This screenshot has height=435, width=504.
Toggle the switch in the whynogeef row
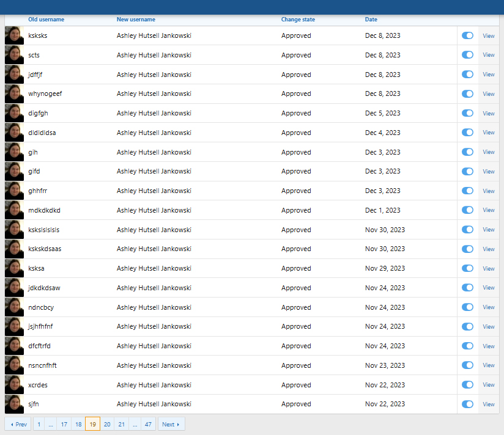pos(467,93)
